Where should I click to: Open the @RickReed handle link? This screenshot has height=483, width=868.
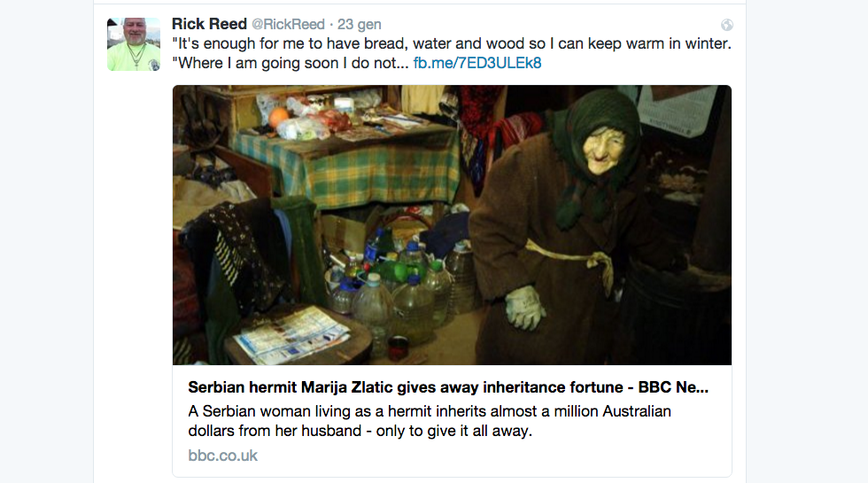287,25
